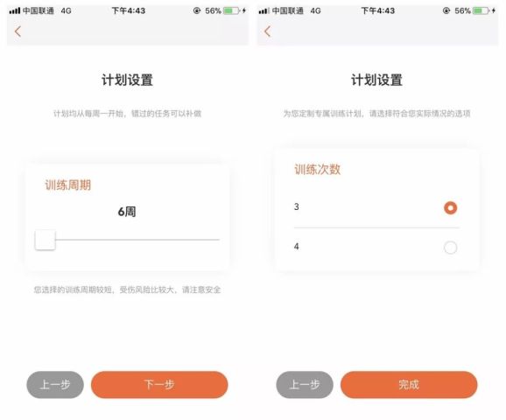
Task: Tap rotation lock icon in left status bar
Action: pos(196,11)
